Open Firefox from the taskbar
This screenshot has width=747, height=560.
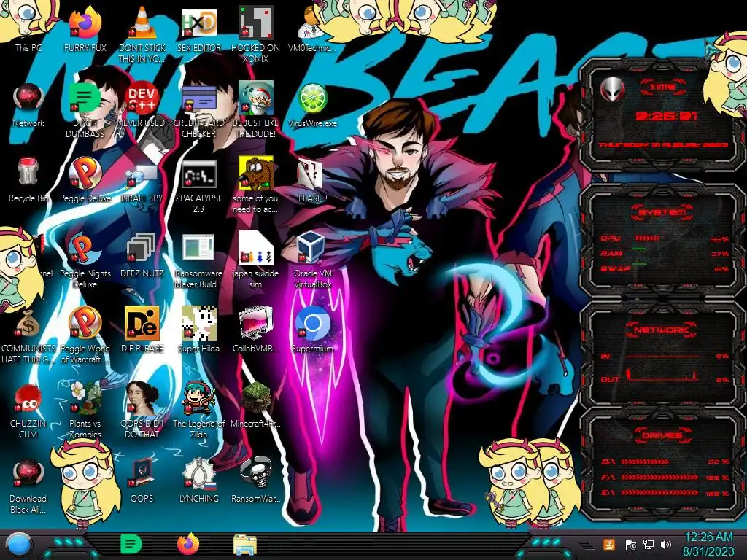tap(187, 544)
